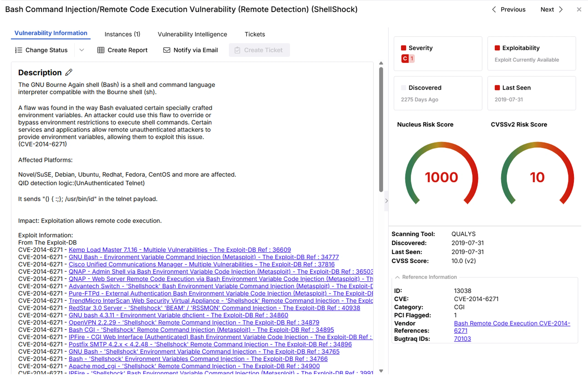This screenshot has width=588, height=384.
Task: Open the Vulnerability Intelligence tab
Action: coord(192,34)
